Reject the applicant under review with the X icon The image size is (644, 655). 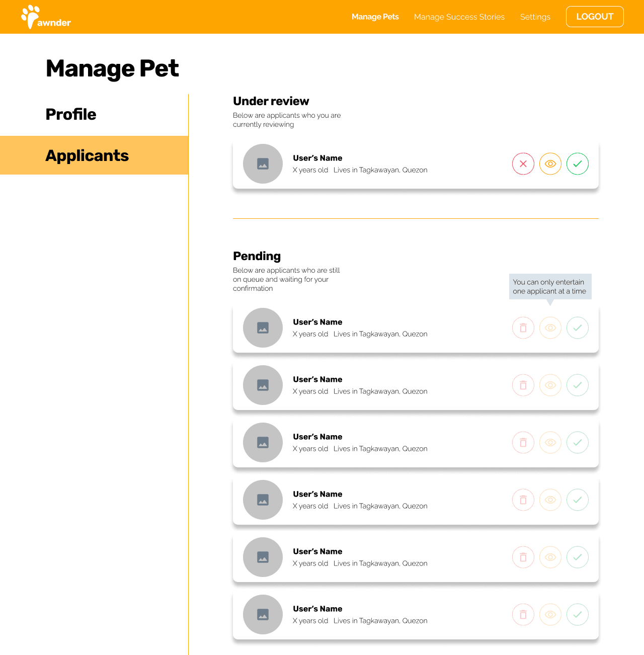point(523,164)
